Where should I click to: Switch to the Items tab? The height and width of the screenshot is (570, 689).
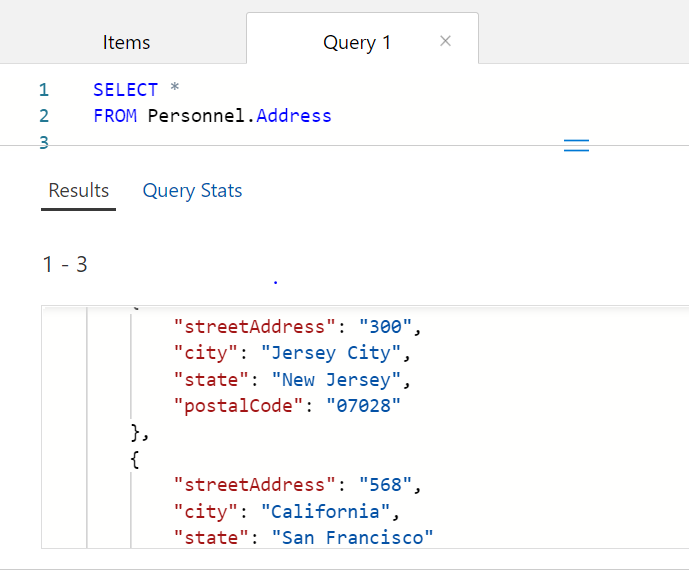(x=126, y=42)
